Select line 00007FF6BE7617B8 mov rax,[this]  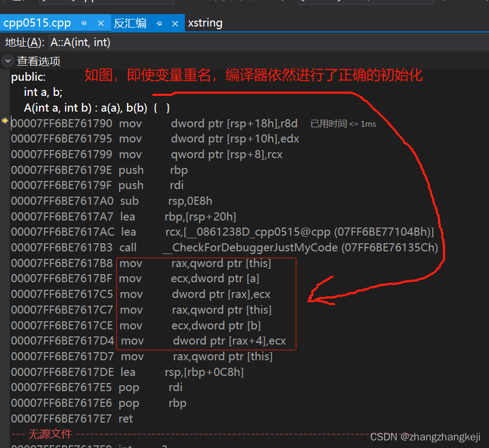[x=141, y=263]
